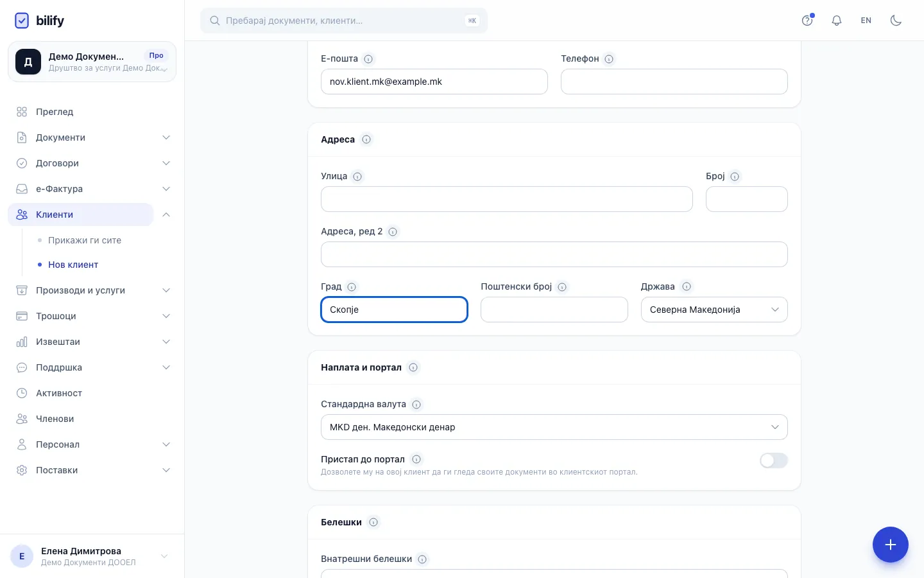Click info icon beside Стандардна валута

pos(416,405)
